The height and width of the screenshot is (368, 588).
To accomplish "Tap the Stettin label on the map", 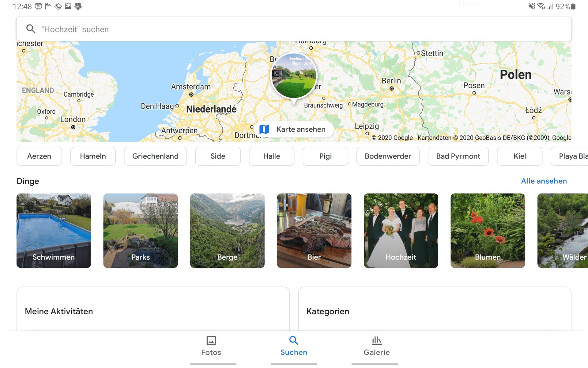I will click(432, 53).
